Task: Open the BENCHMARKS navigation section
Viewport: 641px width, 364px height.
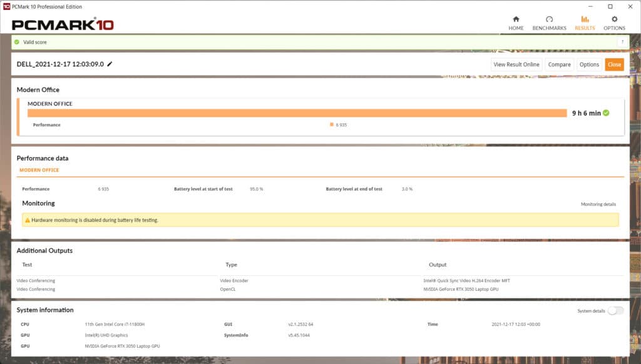Action: [x=549, y=23]
